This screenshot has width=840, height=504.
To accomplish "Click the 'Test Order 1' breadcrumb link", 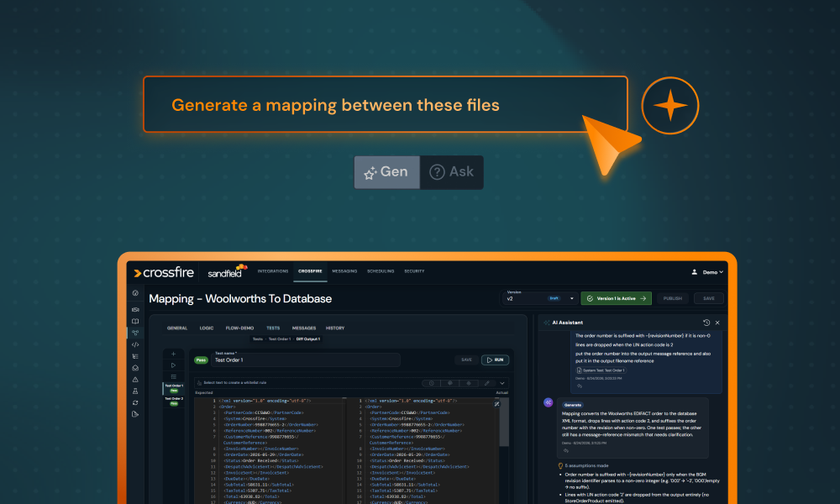I will (279, 339).
